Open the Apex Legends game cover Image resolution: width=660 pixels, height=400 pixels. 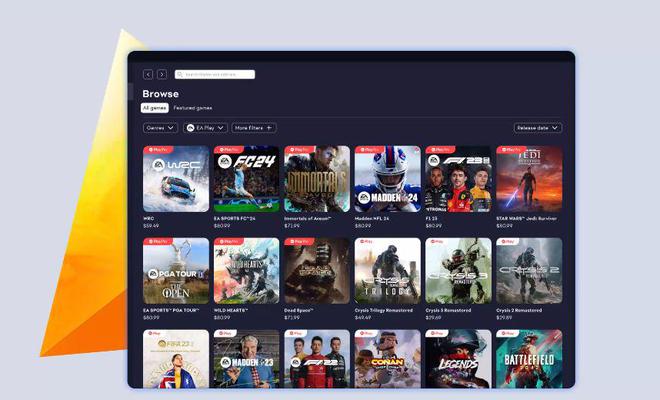click(x=458, y=359)
